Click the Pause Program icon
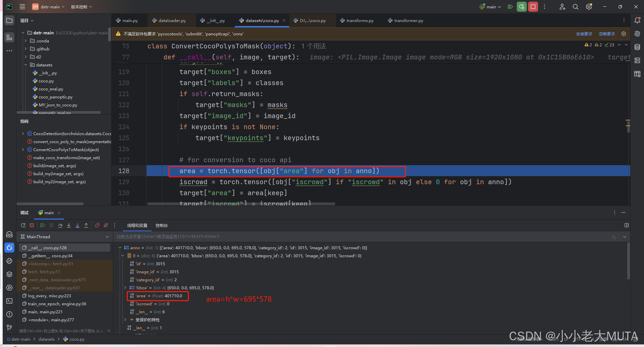The height and width of the screenshot is (347, 644). (x=51, y=225)
